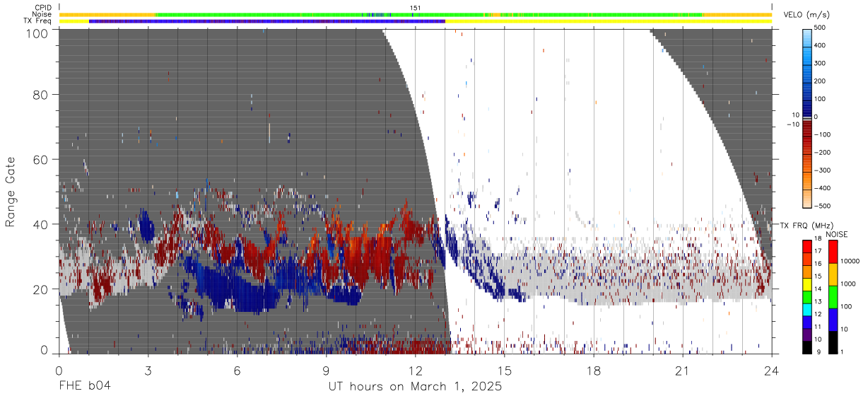
Task: Click the hour 9 tick on time axis
Action: [x=326, y=370]
